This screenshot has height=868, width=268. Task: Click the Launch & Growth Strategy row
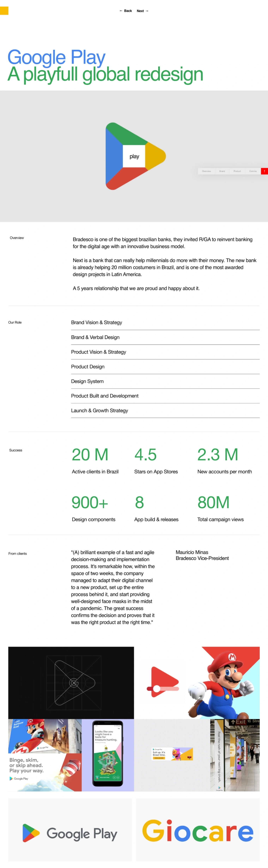165,410
